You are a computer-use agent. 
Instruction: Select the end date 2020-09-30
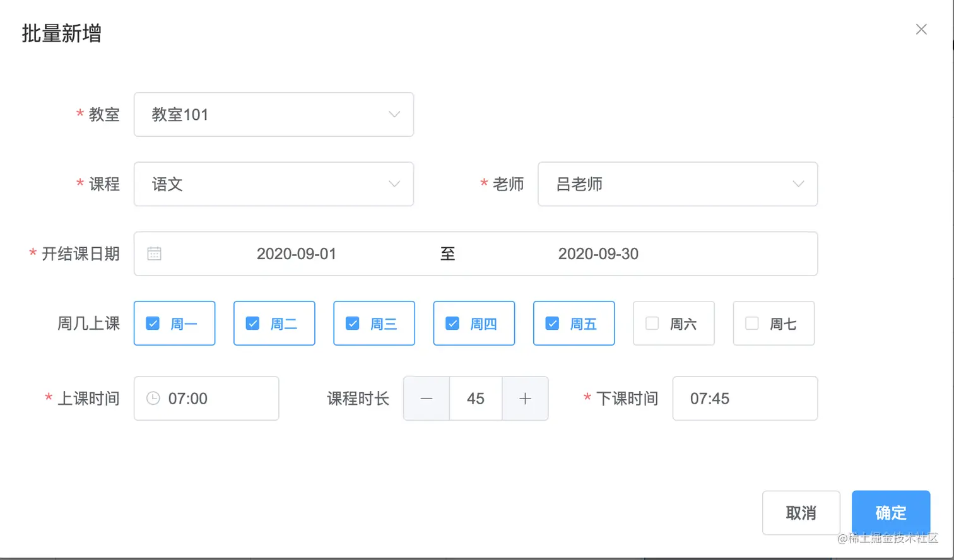(x=598, y=253)
